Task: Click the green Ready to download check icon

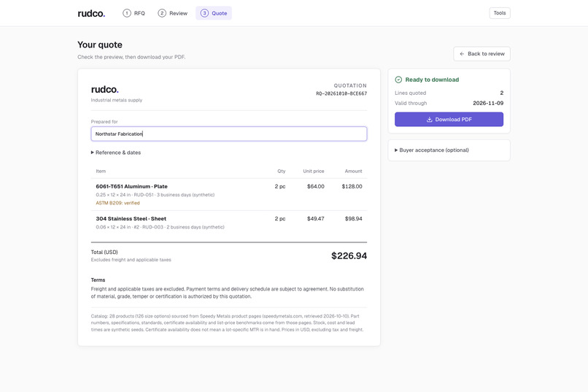Action: coord(398,80)
